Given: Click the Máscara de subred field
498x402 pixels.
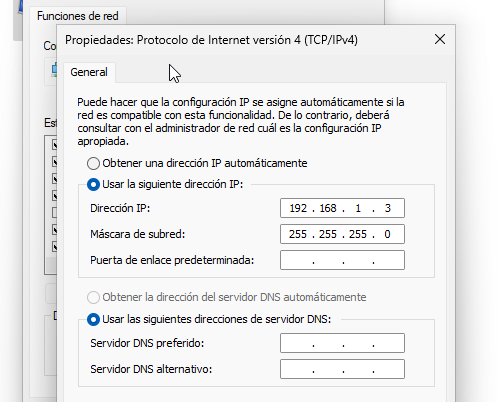Looking at the screenshot, I should [342, 234].
